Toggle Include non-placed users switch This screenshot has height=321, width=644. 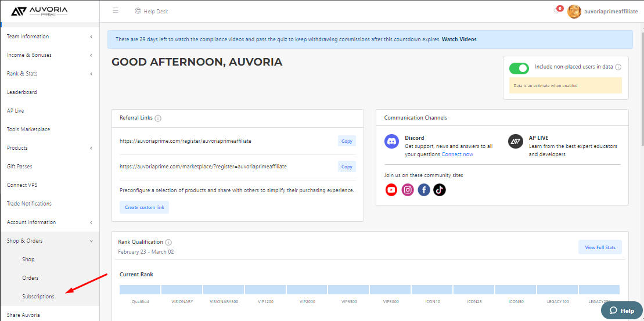[x=519, y=68]
